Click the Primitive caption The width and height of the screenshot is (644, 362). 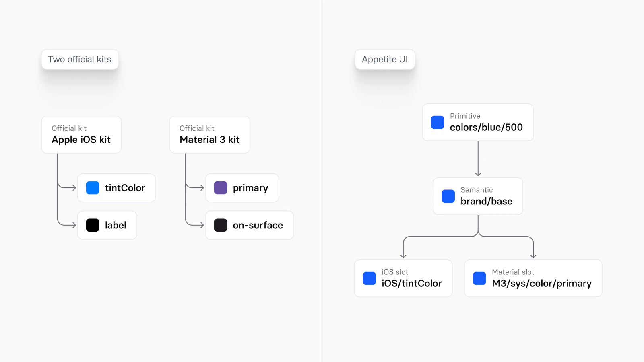point(465,116)
